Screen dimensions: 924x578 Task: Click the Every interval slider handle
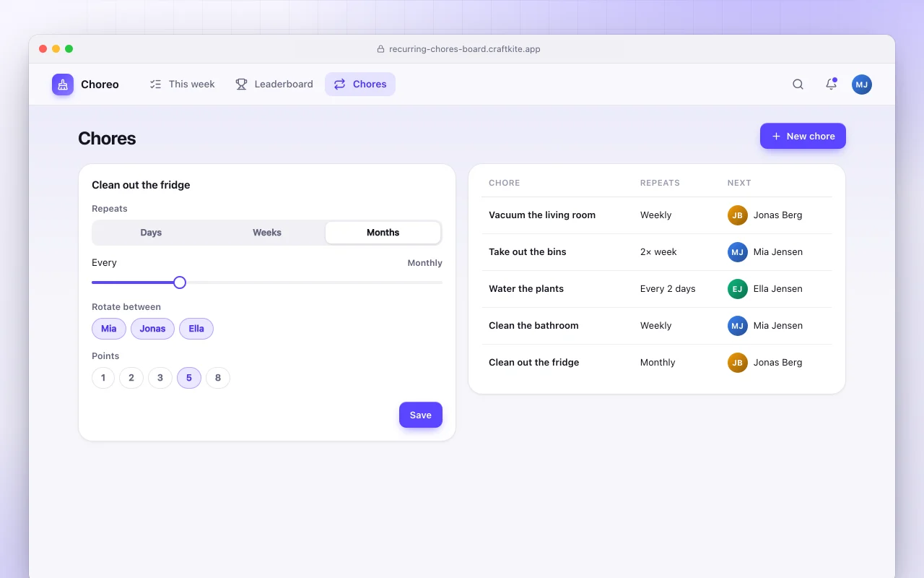180,282
